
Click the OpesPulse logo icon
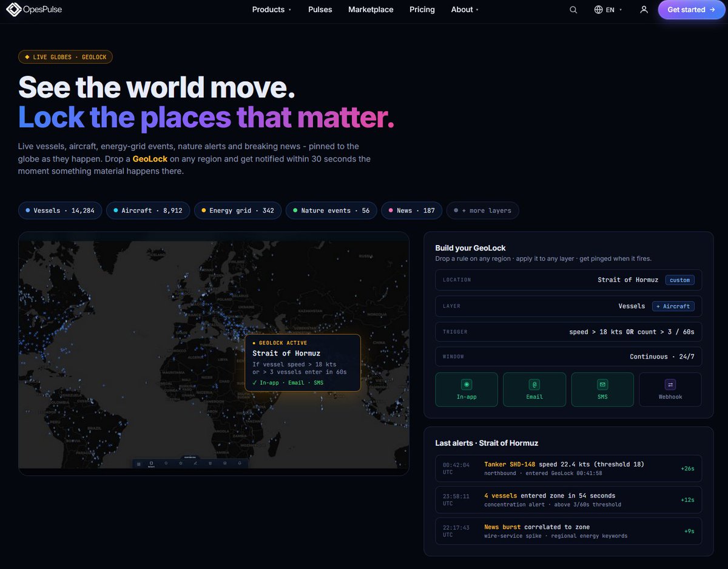pyautogui.click(x=13, y=10)
